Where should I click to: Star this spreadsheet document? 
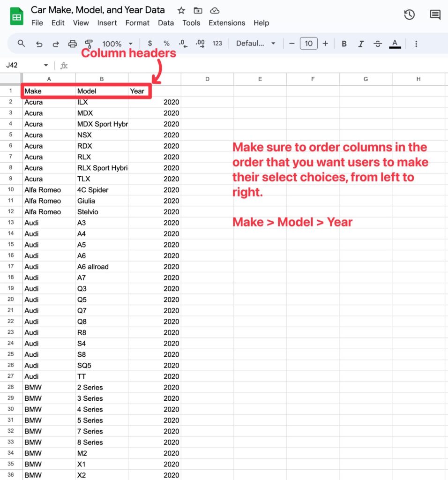181,10
